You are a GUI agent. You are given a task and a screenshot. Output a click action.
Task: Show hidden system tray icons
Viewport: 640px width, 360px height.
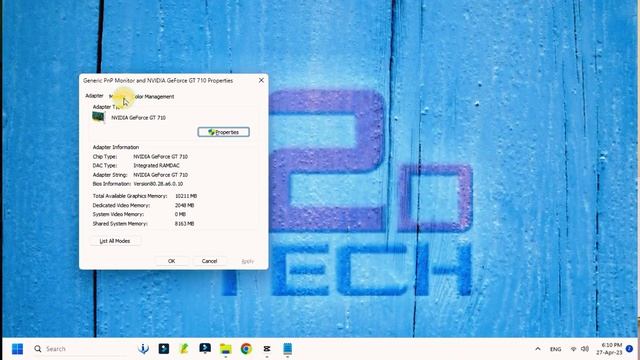click(538, 349)
